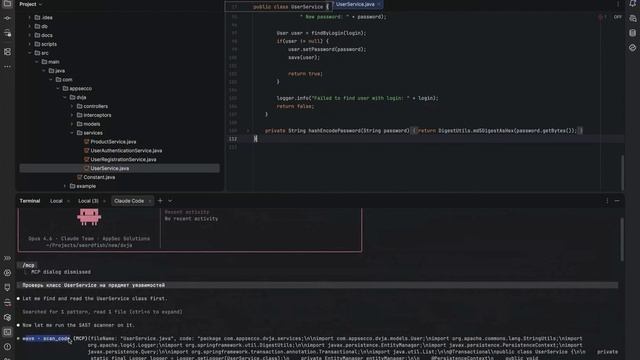Switch to the Local terminal tab
Image resolution: width=640 pixels, height=360 pixels.
(56, 201)
